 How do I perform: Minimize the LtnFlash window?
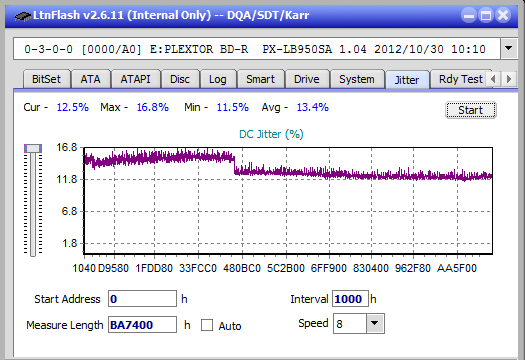[469, 15]
